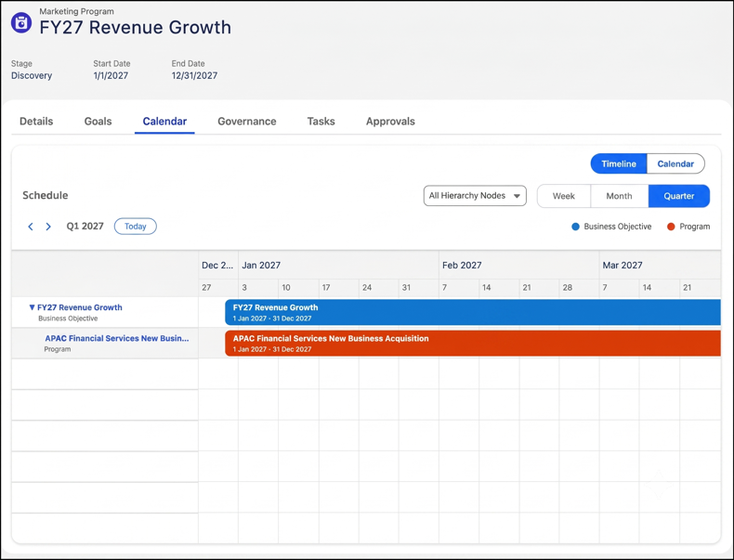
Task: Click the Dec 2... month header
Action: (x=217, y=266)
